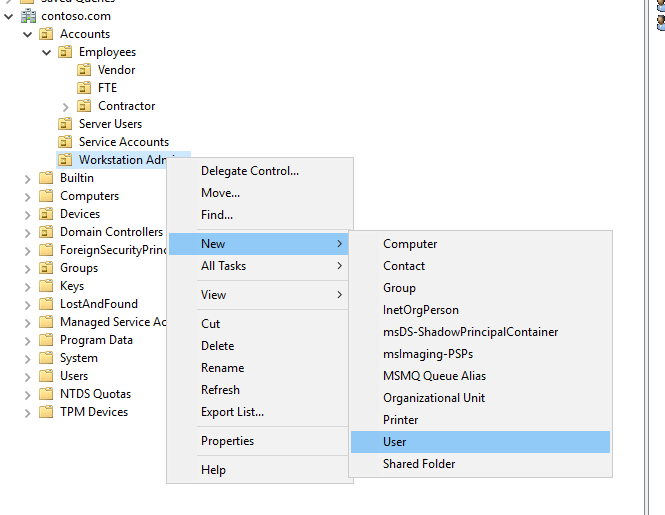665x515 pixels.
Task: Expand the TPM Devices tree node
Action: coord(28,413)
